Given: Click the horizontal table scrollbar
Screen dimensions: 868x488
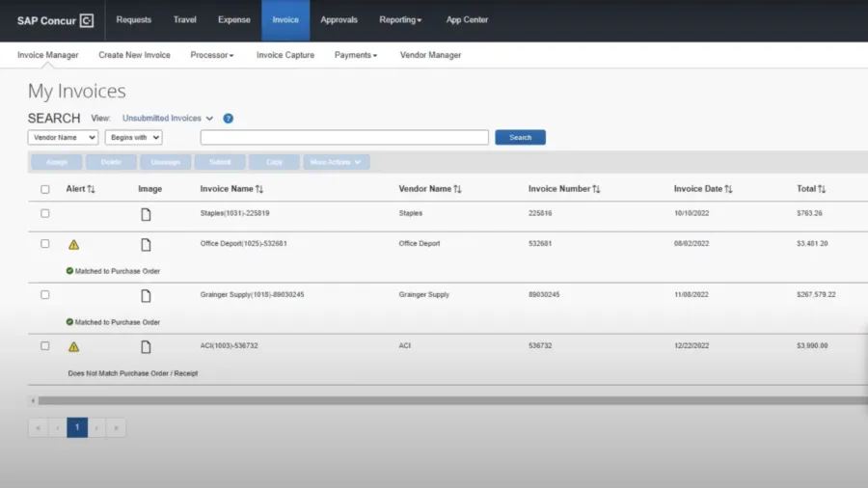Looking at the screenshot, I should [x=453, y=400].
